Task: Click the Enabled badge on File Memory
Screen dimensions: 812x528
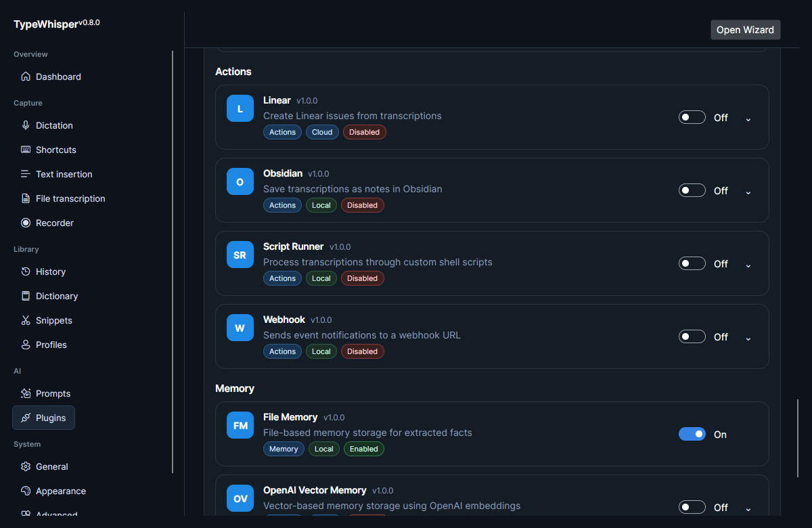Action: click(x=364, y=449)
